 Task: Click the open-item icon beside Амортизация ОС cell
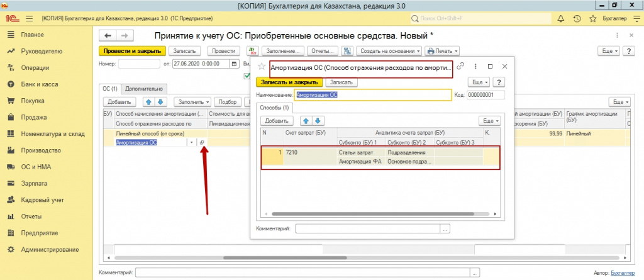click(202, 142)
